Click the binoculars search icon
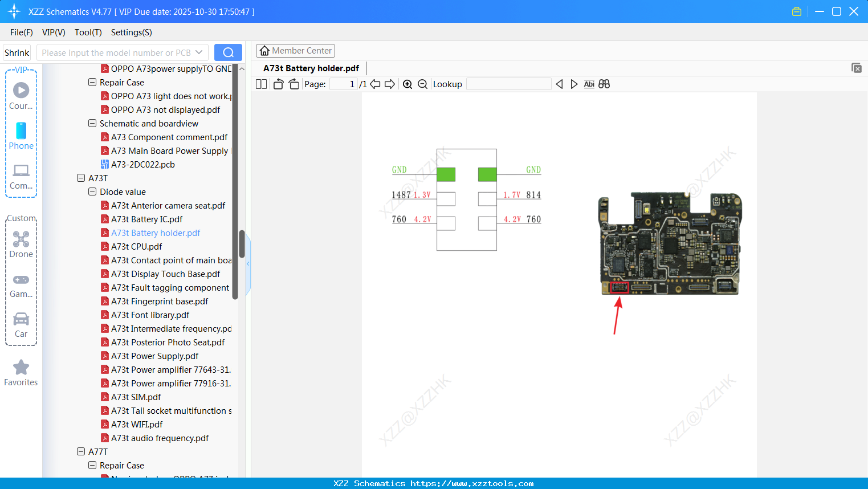868x489 pixels. pyautogui.click(x=604, y=84)
